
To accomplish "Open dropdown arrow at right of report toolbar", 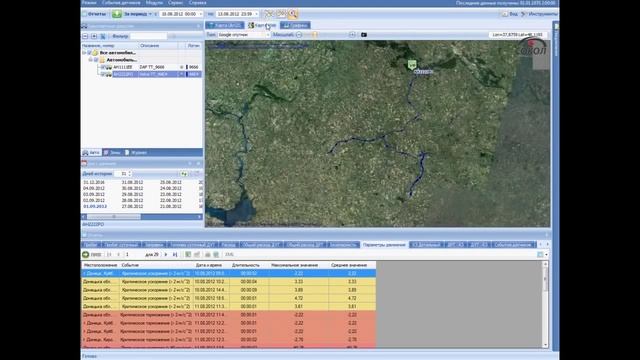I will (x=547, y=255).
